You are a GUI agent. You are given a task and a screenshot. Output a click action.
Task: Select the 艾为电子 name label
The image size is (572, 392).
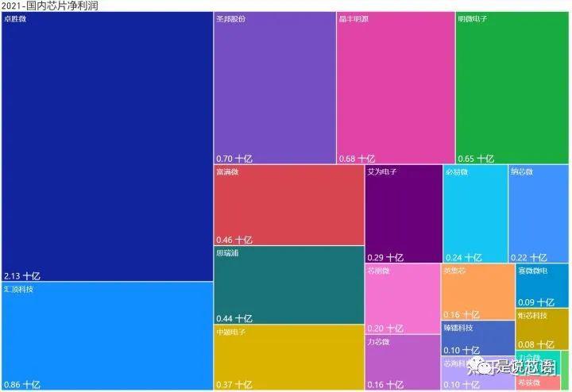click(382, 171)
